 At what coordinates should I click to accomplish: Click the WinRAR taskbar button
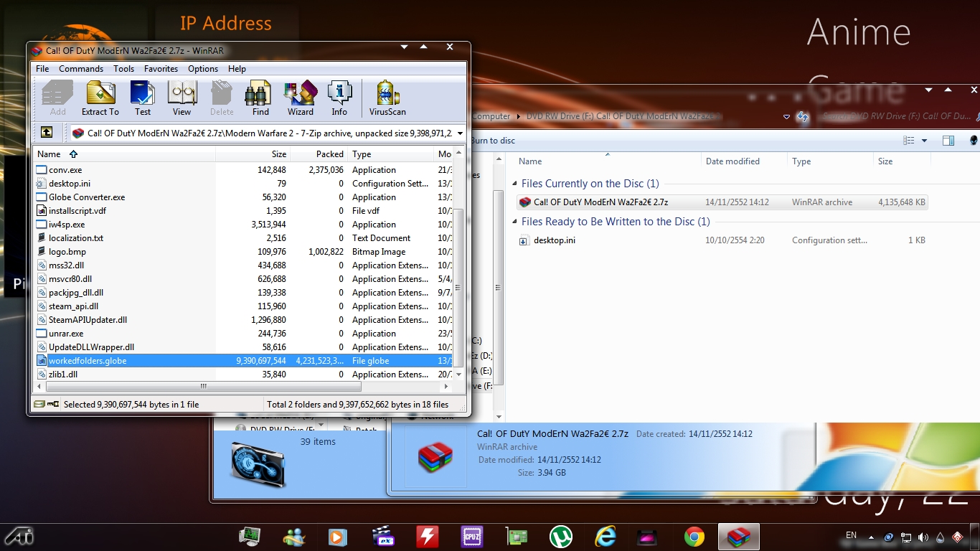tap(739, 537)
